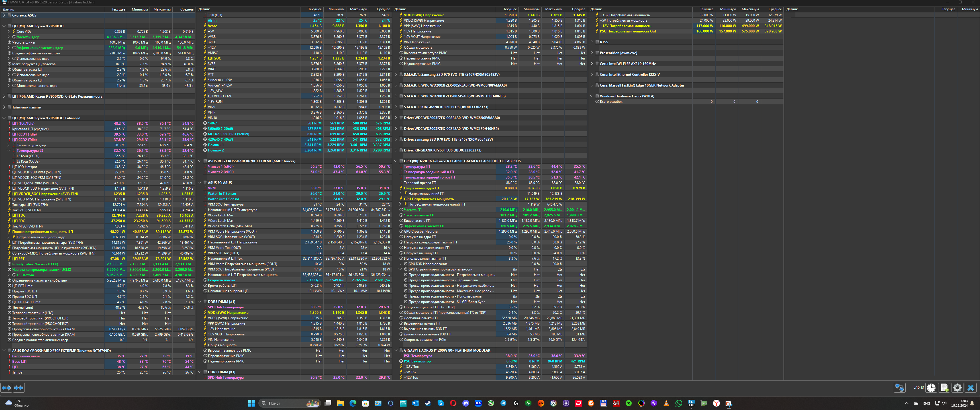Open sensor settings gear icon
The width and height of the screenshot is (980, 410).
(957, 388)
